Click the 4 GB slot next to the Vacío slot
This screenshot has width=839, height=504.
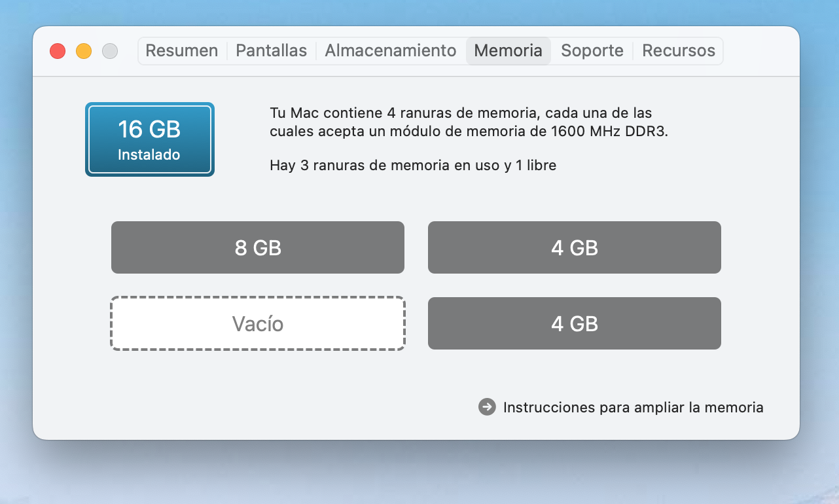(574, 323)
